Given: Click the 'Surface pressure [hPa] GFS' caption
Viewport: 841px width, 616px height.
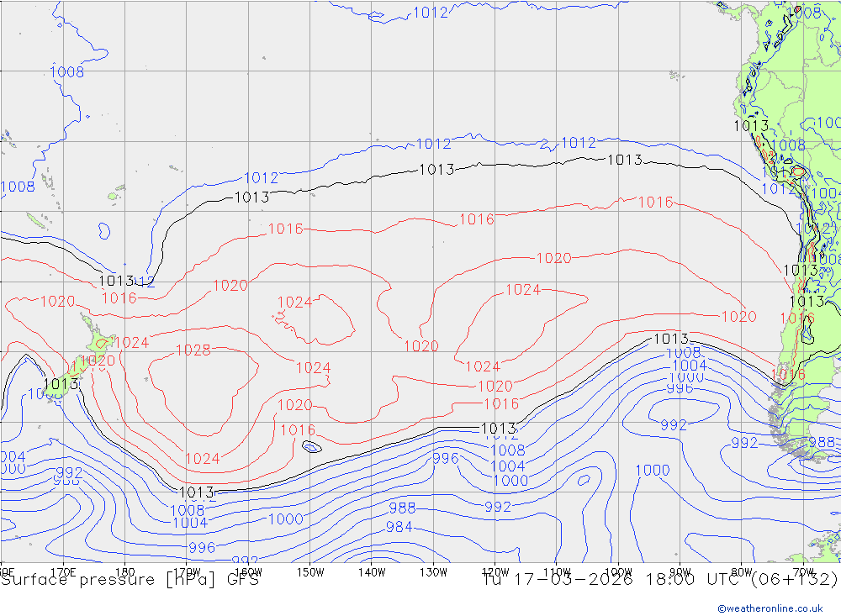Looking at the screenshot, I should [x=130, y=580].
